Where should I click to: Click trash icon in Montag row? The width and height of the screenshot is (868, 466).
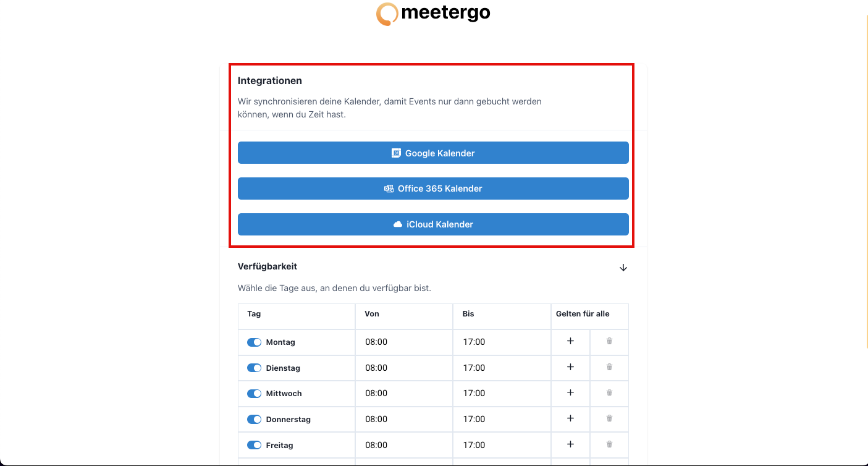(x=609, y=341)
